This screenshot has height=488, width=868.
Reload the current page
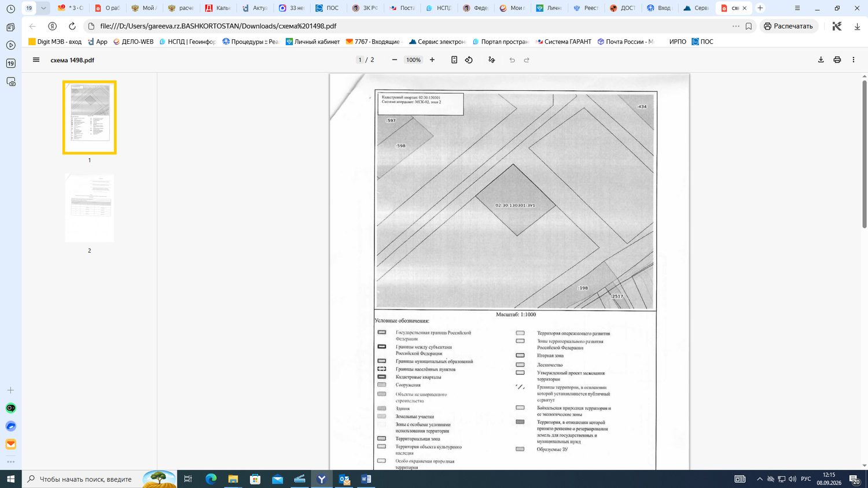[72, 26]
